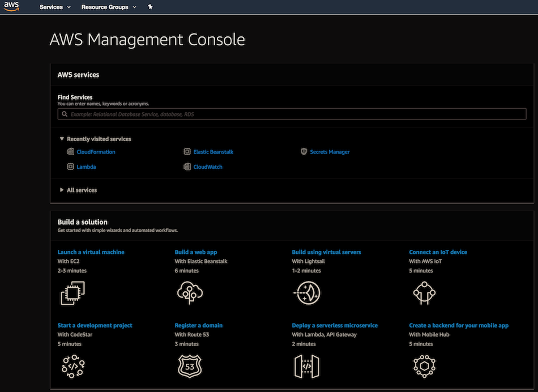Open the Elastic Beanstalk link
This screenshot has height=392, width=538.
[x=213, y=152]
